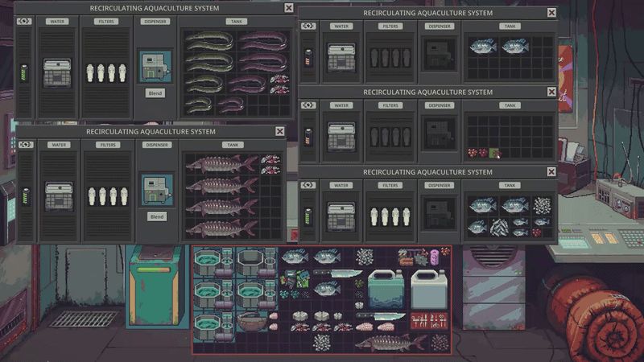Viewport: 644px width, 362px height.
Task: Select the top-left filled tank in inventory
Action: (214, 263)
